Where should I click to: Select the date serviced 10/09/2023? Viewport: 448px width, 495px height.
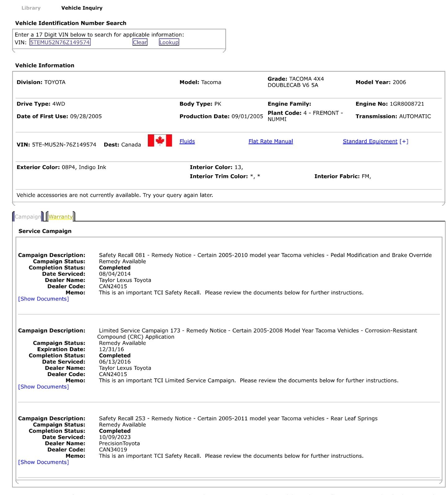(x=115, y=437)
